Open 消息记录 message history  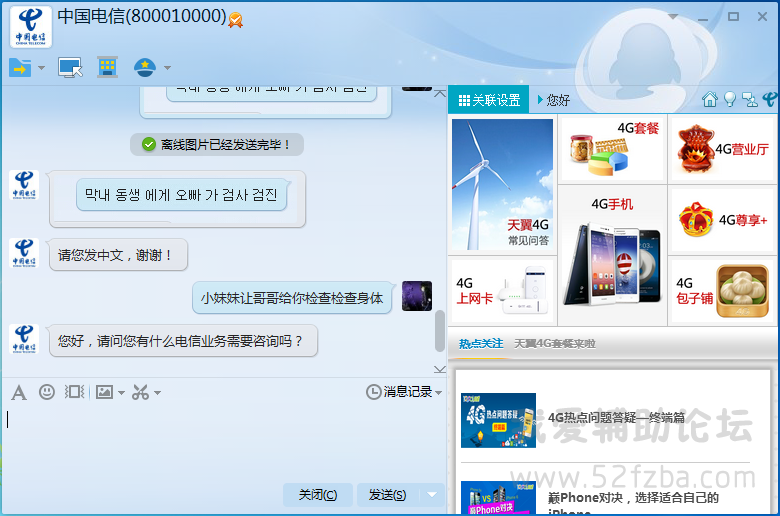click(399, 392)
